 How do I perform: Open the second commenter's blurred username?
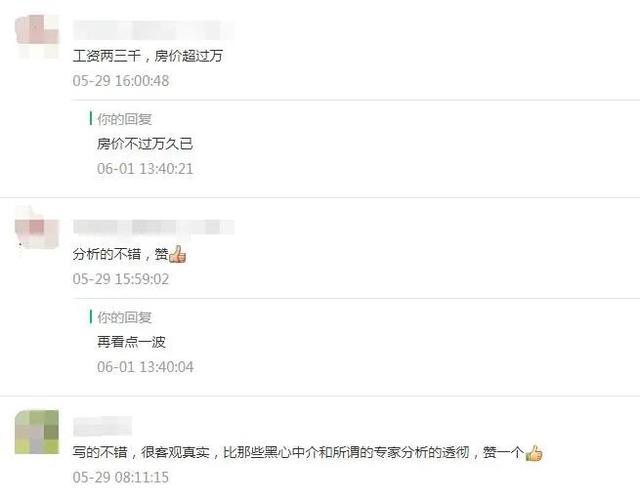click(154, 227)
